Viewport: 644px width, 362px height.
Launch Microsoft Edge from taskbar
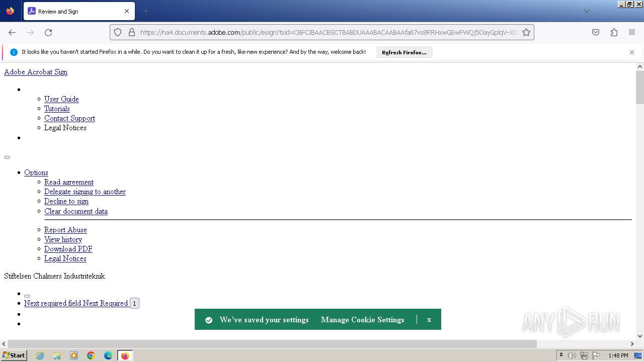coord(108,355)
